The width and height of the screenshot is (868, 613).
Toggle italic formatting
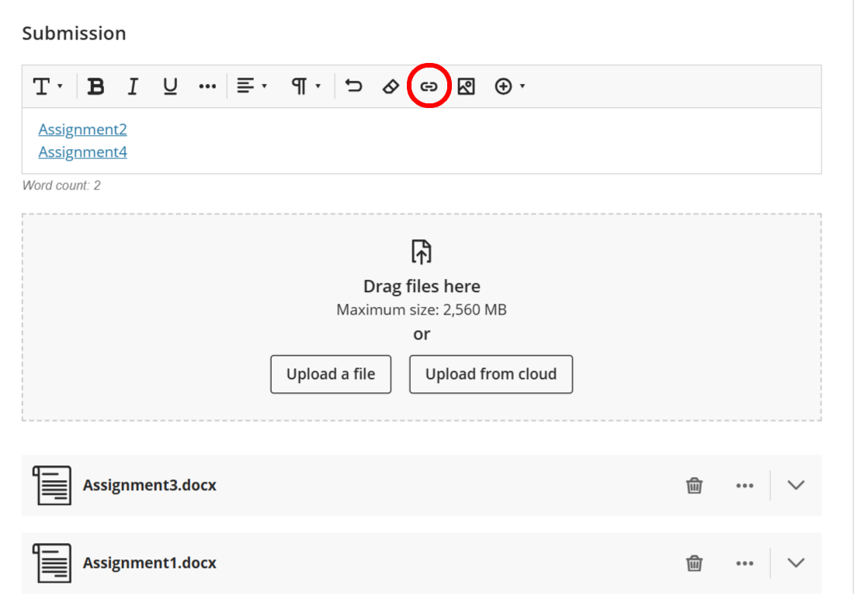(133, 86)
